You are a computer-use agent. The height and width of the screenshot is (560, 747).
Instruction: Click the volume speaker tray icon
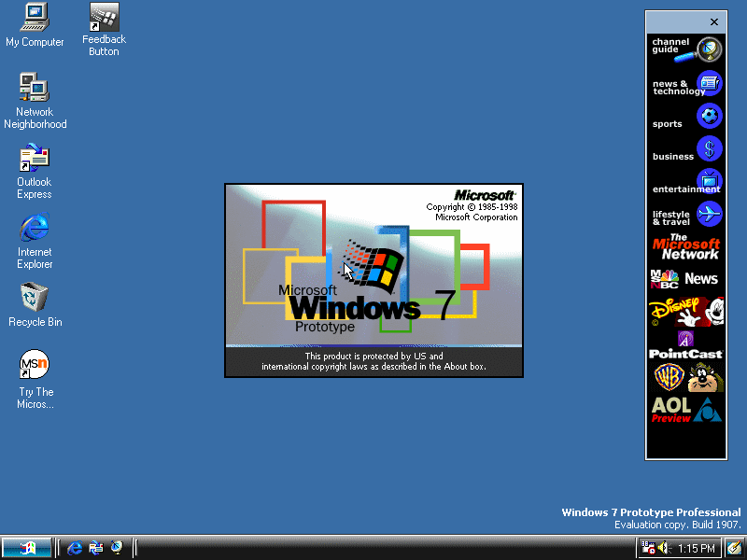coord(664,548)
